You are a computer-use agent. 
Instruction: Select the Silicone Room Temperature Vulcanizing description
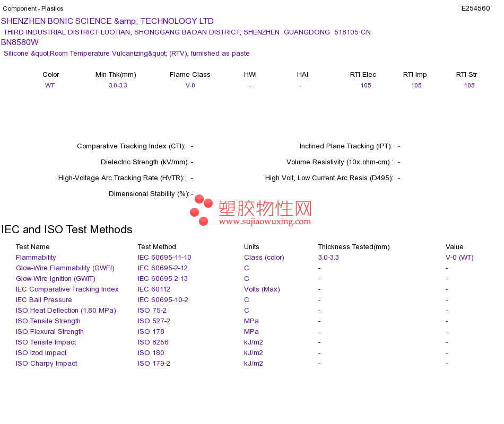pos(127,54)
